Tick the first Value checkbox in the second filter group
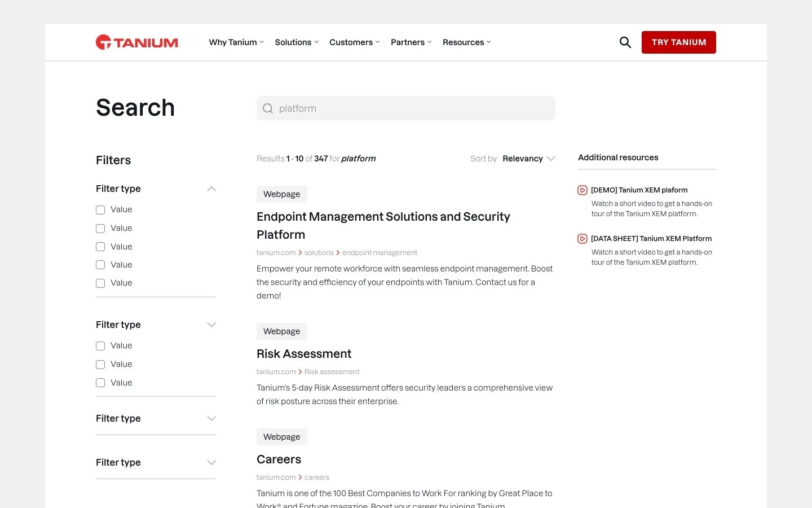 (100, 346)
